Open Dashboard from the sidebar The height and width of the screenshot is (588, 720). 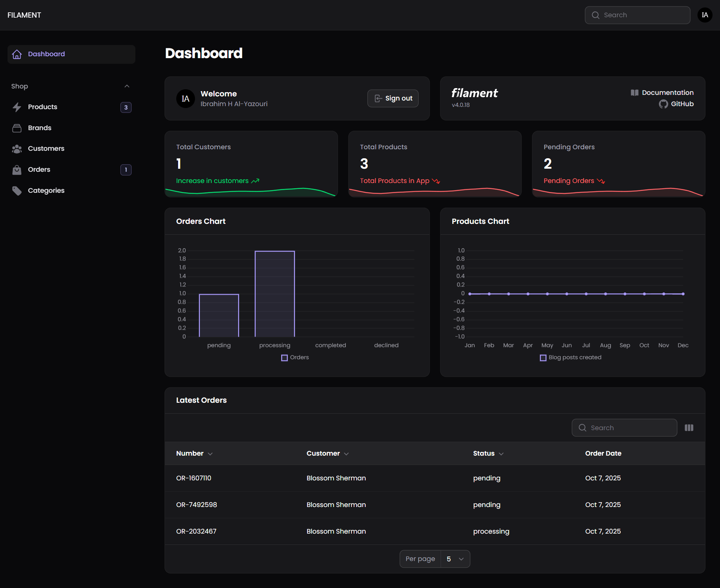point(71,54)
